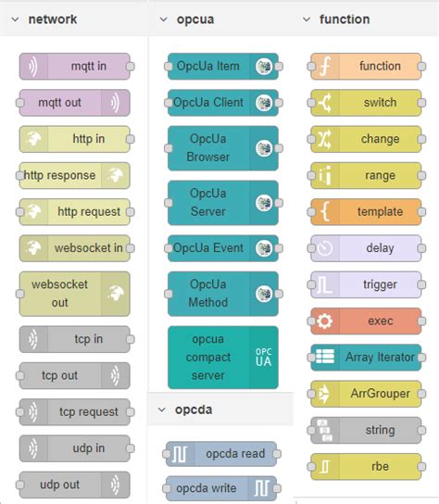Select the OpcUa Client node
Image resolution: width=439 pixels, height=504 pixels.
[223, 103]
